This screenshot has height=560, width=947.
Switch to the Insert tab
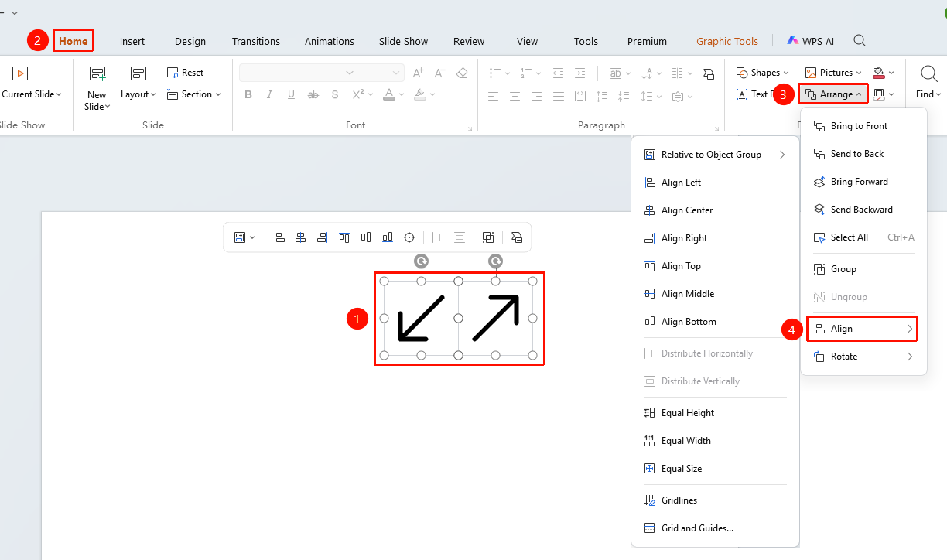(132, 41)
